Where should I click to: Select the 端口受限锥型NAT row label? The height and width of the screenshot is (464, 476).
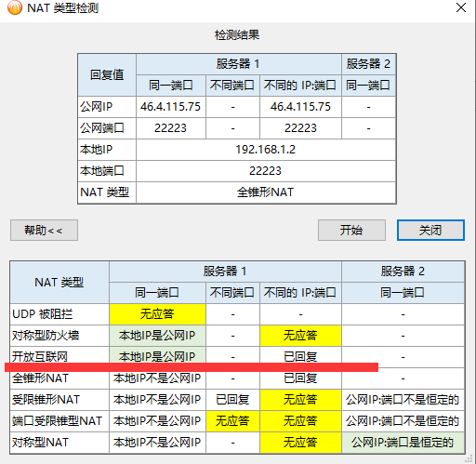pyautogui.click(x=57, y=421)
